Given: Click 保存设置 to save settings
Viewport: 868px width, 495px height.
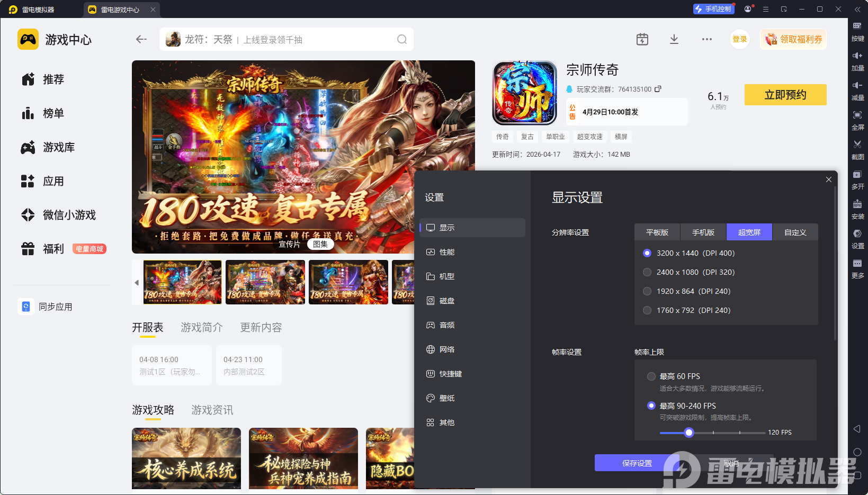Looking at the screenshot, I should coord(637,463).
